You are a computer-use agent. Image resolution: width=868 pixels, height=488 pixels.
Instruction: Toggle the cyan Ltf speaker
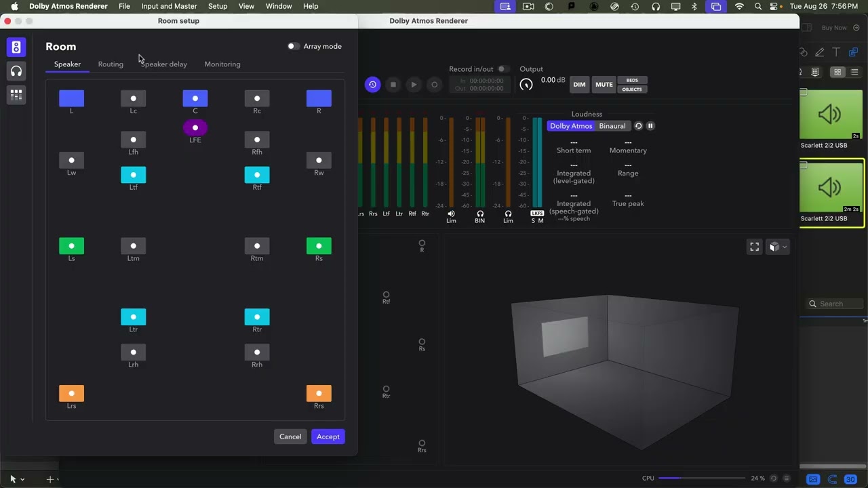click(134, 175)
